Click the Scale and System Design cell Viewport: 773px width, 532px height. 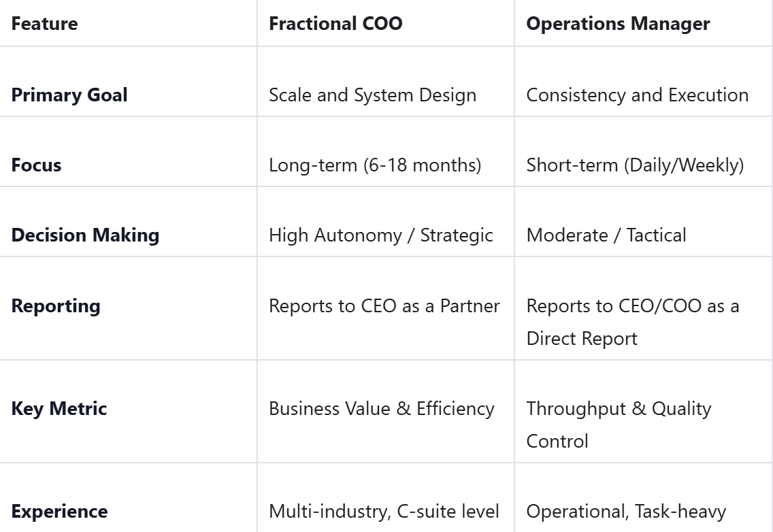coord(373,95)
